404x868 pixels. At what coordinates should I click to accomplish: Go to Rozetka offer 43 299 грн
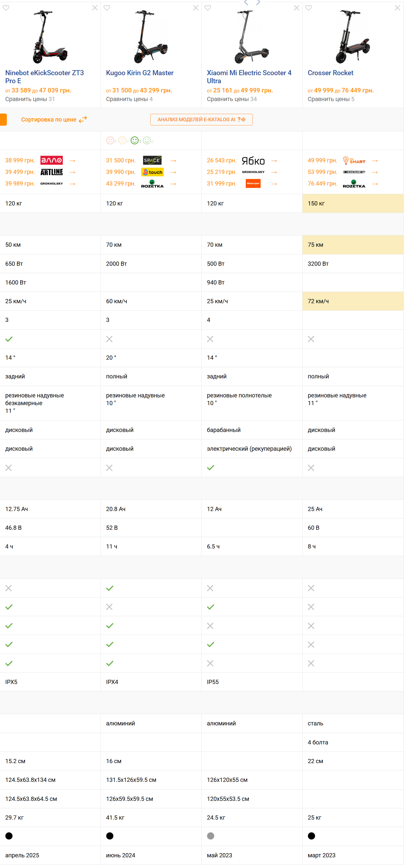(152, 184)
